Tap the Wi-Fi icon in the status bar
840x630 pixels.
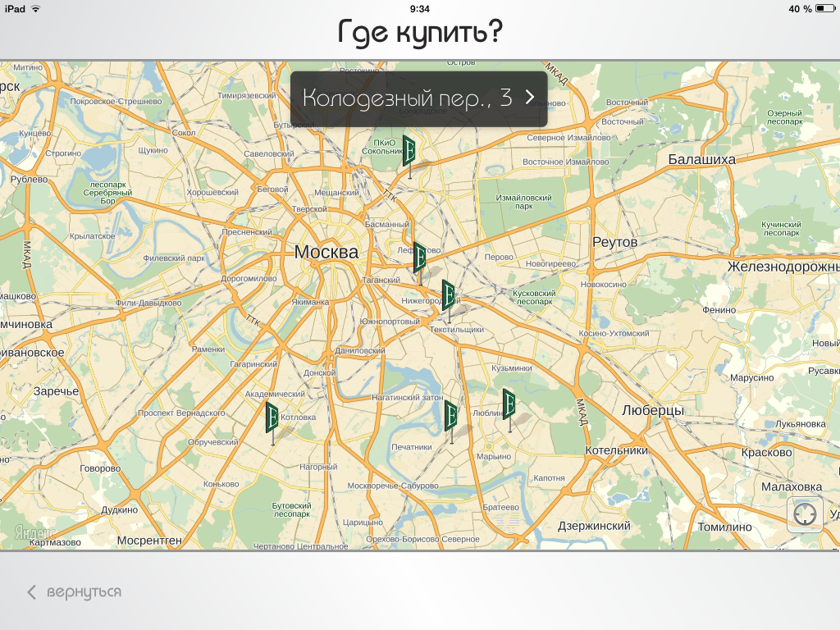(x=36, y=8)
